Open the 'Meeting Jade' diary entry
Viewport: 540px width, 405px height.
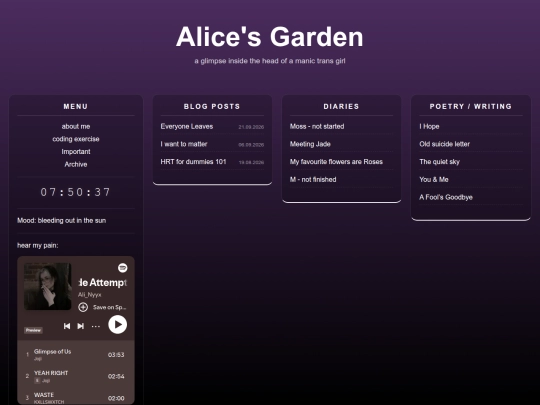pyautogui.click(x=310, y=144)
